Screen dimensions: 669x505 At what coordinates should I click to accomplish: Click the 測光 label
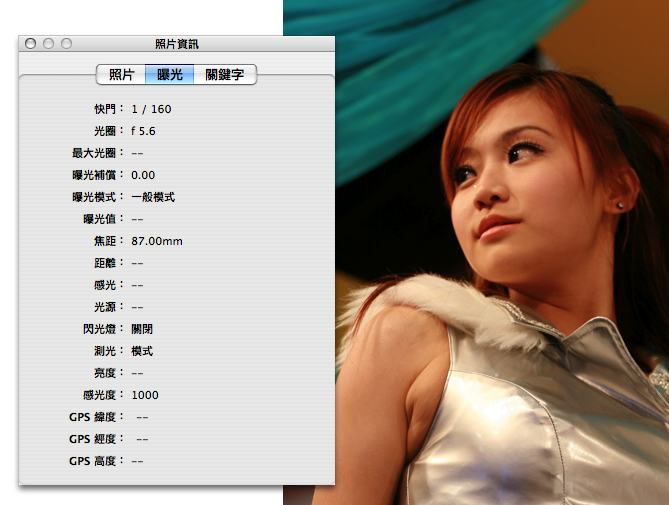tap(108, 351)
